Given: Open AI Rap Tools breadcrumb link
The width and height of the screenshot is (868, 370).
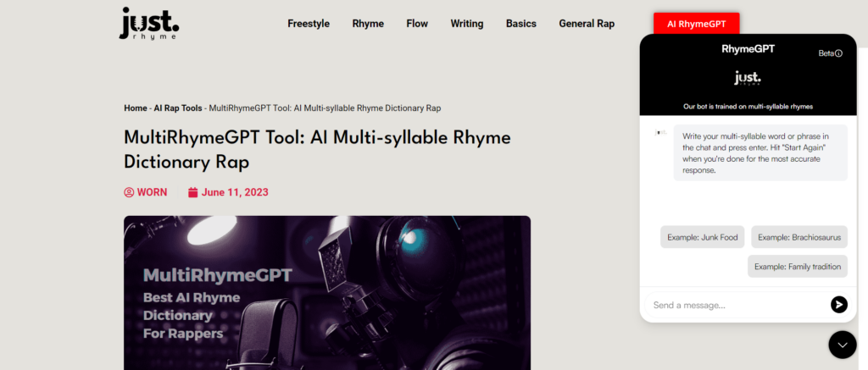Looking at the screenshot, I should coord(178,108).
